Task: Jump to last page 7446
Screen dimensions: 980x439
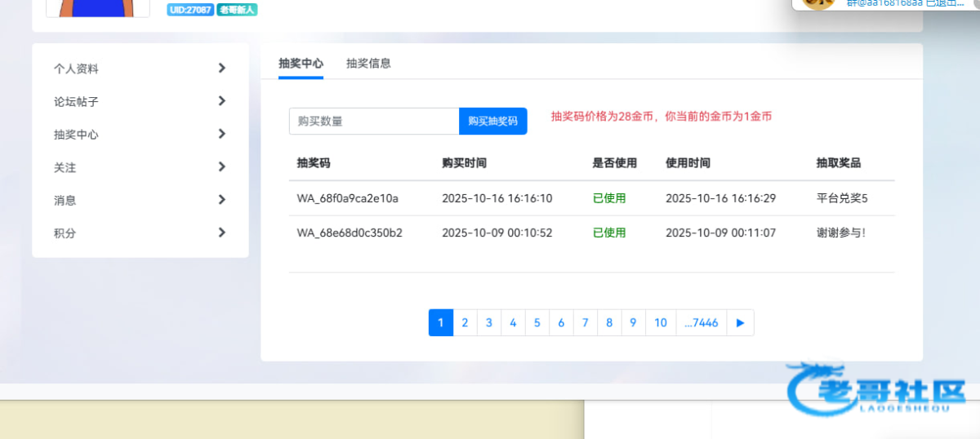Action: click(x=701, y=323)
